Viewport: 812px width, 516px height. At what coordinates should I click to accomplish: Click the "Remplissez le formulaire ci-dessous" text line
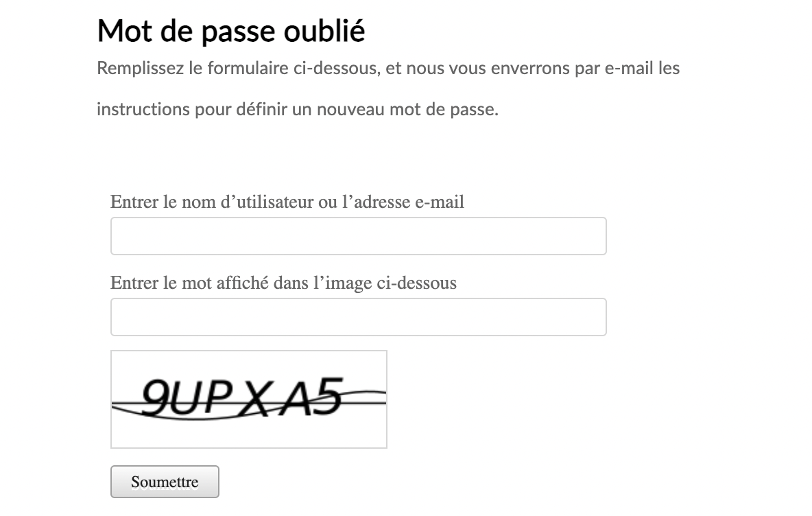pyautogui.click(x=388, y=69)
